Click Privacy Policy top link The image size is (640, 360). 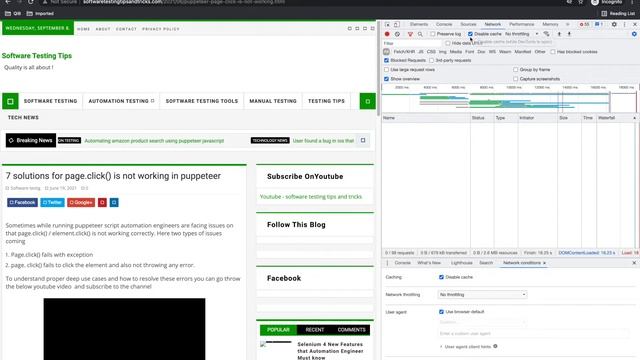tap(161, 29)
